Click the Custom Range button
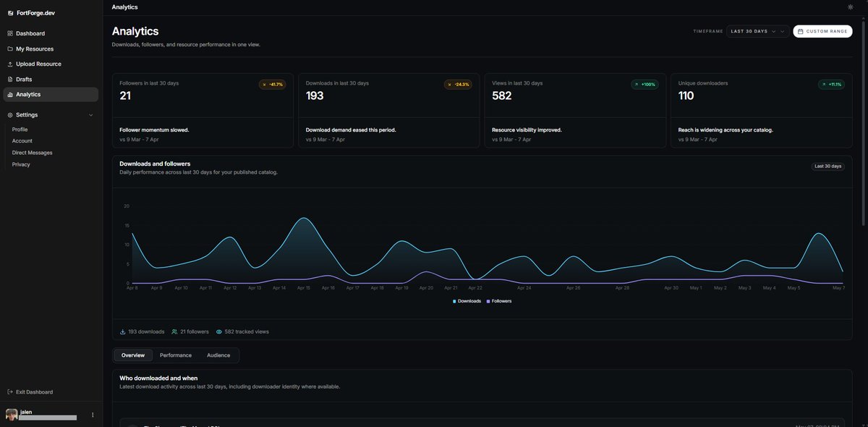 (822, 31)
